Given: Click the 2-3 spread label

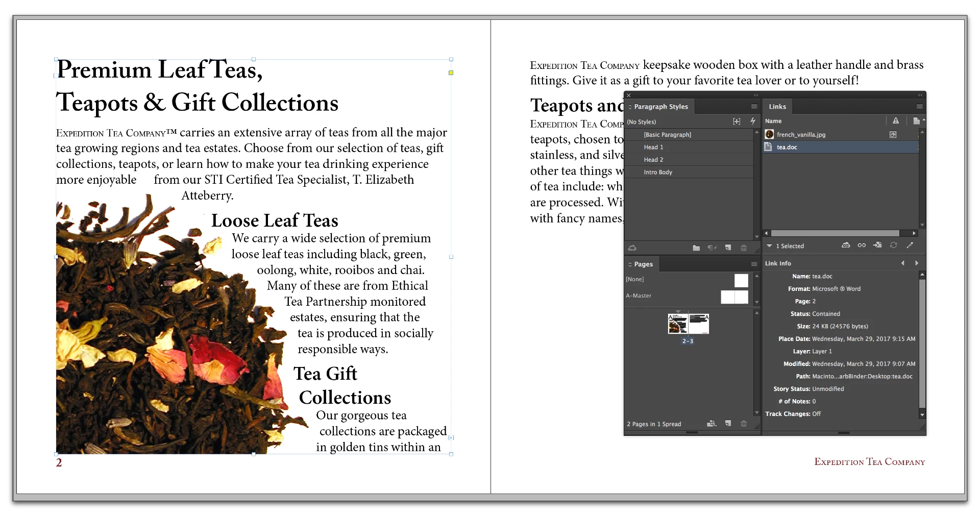Looking at the screenshot, I should click(688, 341).
